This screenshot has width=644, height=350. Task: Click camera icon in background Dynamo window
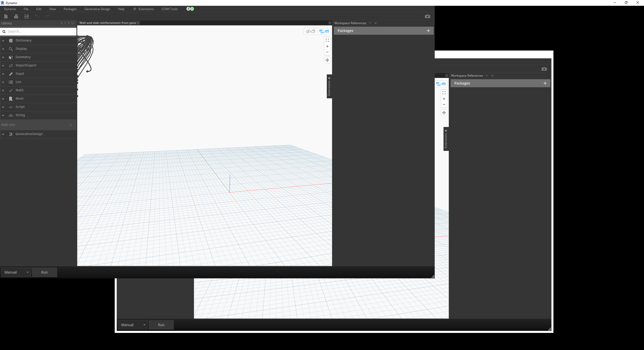point(544,69)
